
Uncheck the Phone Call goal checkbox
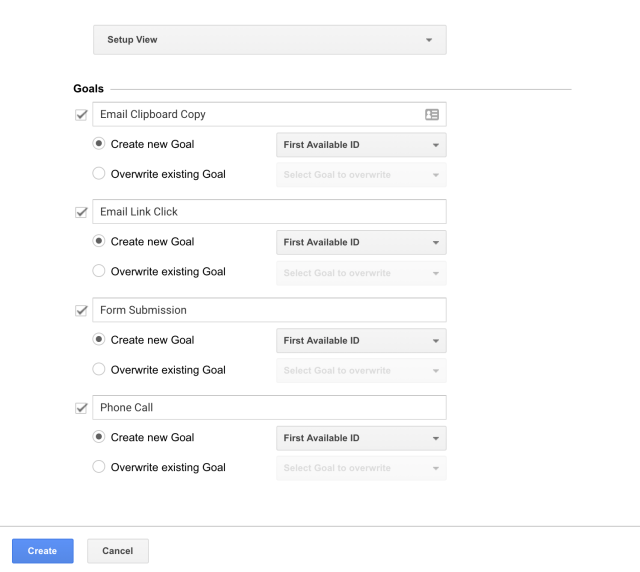[x=81, y=408]
